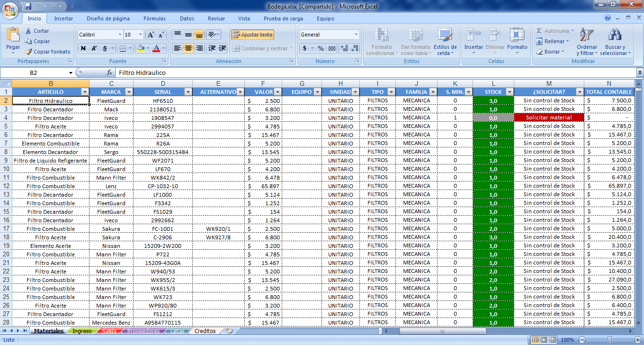
Task: Click the Insertar celdas icon
Action: tap(473, 35)
